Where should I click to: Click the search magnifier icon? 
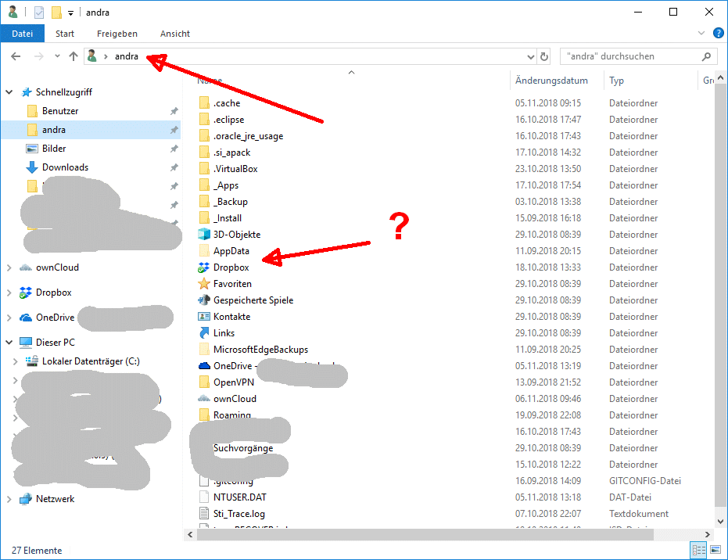(706, 56)
